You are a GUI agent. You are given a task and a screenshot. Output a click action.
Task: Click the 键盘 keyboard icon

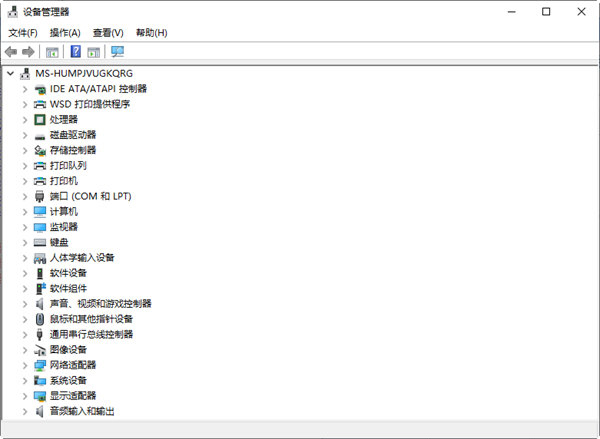[x=40, y=242]
